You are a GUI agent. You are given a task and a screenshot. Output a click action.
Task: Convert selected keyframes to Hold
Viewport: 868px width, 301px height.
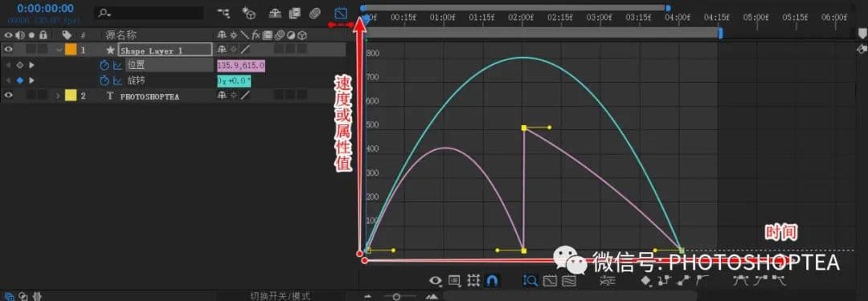(665, 281)
